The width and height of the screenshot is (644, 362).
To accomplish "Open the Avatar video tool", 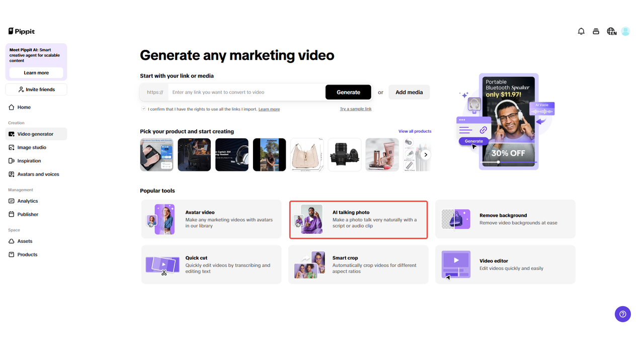I will (x=211, y=219).
